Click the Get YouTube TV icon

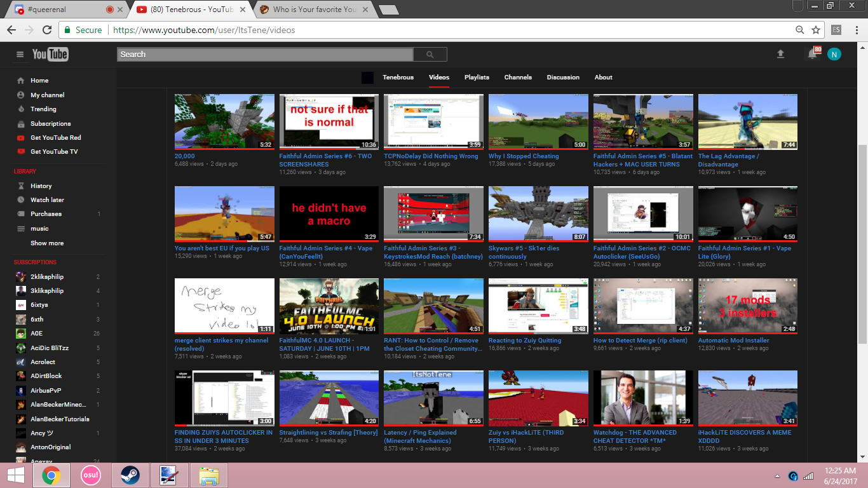21,152
